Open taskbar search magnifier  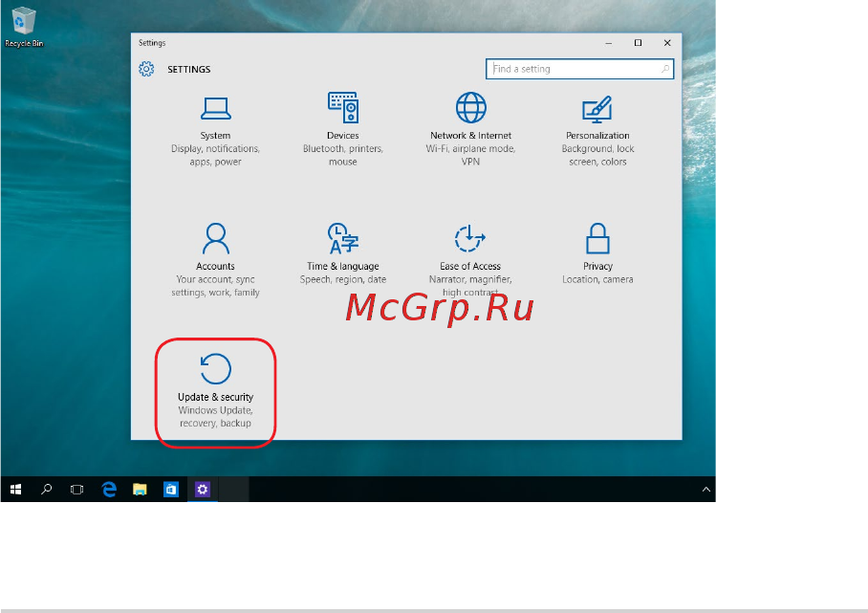point(47,489)
